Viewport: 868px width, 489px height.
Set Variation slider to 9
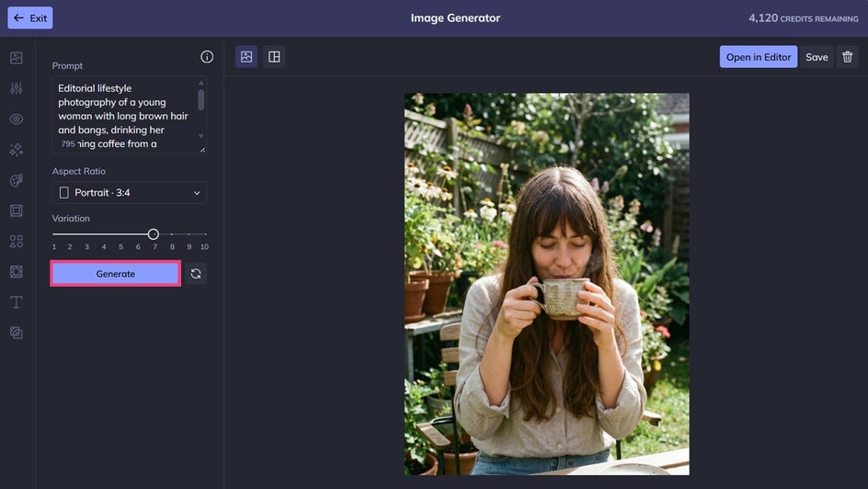[188, 234]
